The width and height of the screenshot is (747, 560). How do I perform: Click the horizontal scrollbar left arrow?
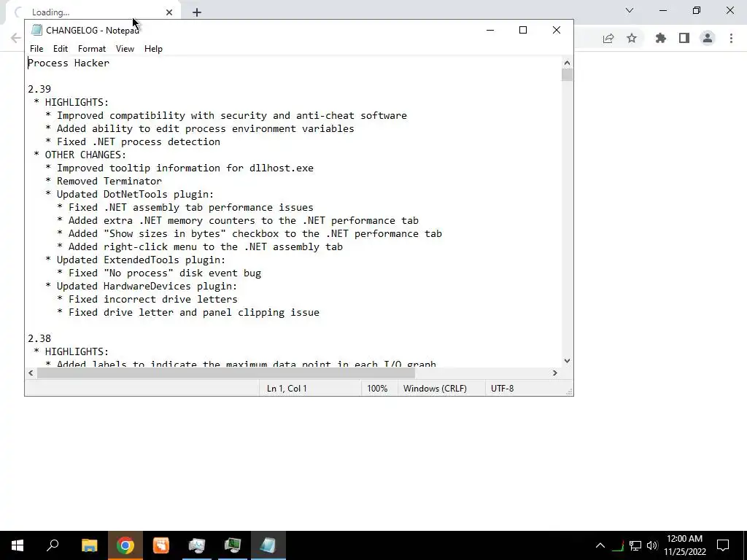pos(31,373)
